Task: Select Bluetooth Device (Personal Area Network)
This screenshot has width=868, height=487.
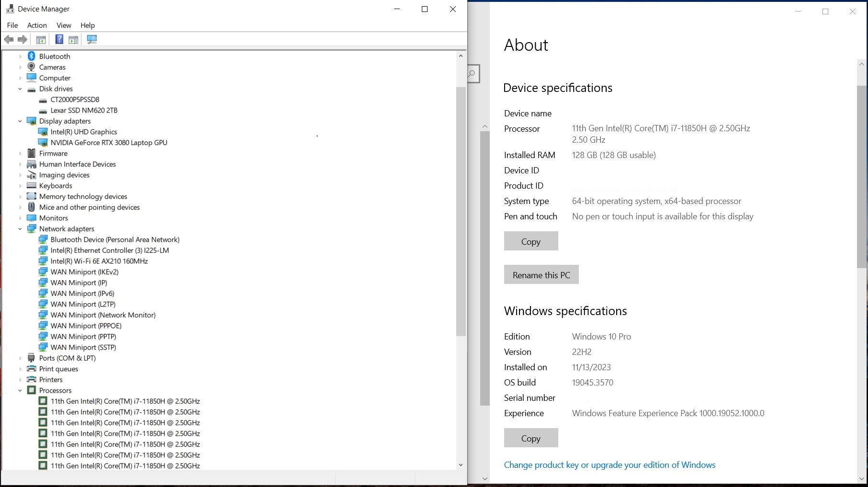Action: (x=115, y=239)
